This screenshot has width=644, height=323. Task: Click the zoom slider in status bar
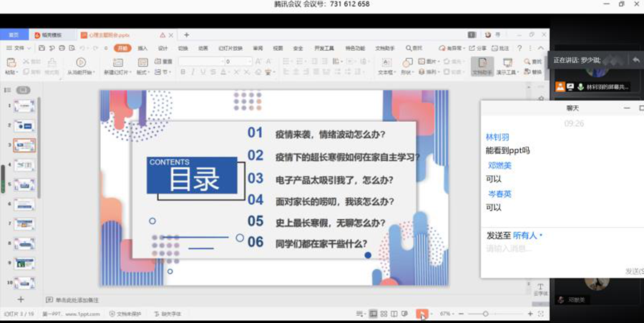click(x=486, y=314)
